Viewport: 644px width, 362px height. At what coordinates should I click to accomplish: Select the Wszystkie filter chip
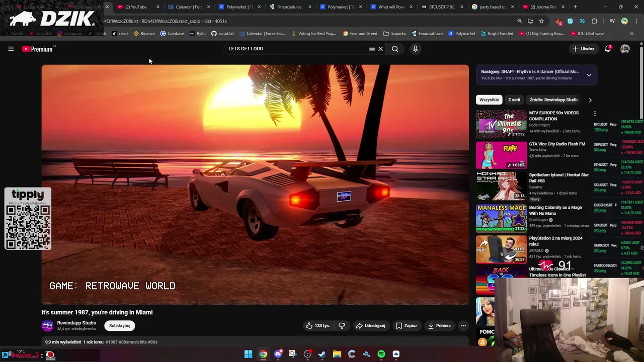[x=489, y=100]
